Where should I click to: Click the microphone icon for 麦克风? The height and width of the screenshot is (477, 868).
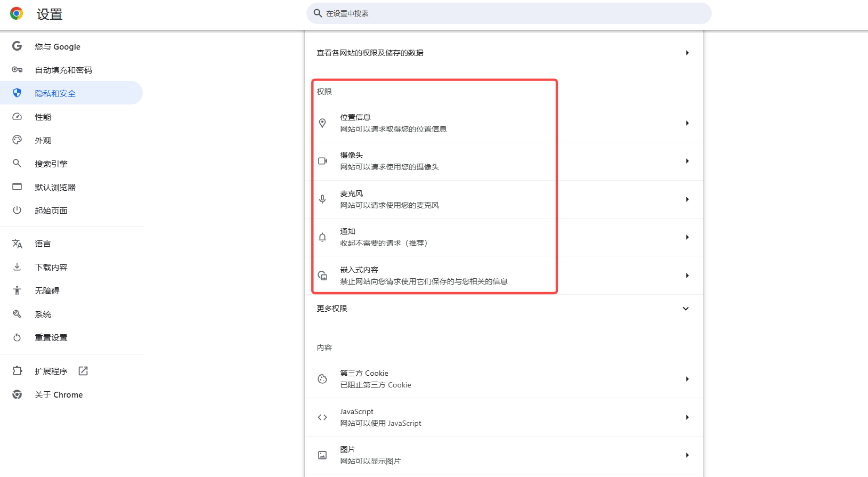tap(322, 199)
